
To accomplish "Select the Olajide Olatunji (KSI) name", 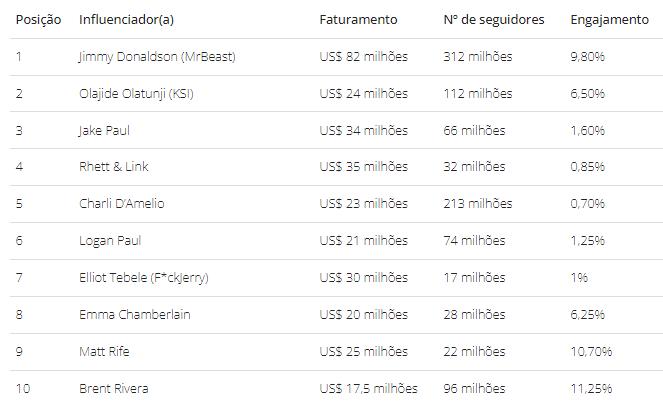I will [x=146, y=94].
